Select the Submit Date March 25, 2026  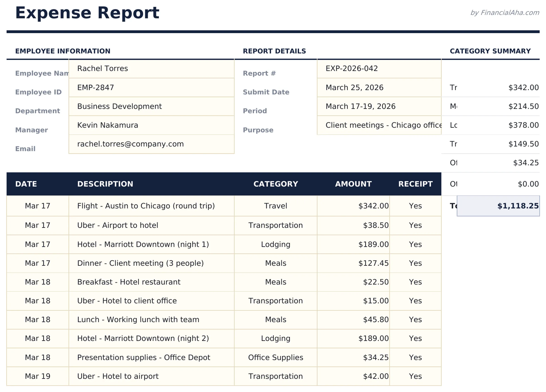pyautogui.click(x=379, y=87)
